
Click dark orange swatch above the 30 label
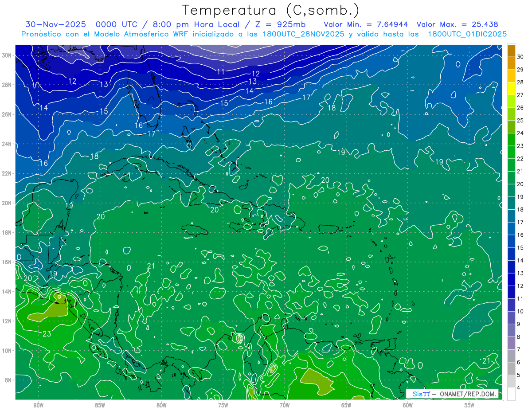point(511,51)
